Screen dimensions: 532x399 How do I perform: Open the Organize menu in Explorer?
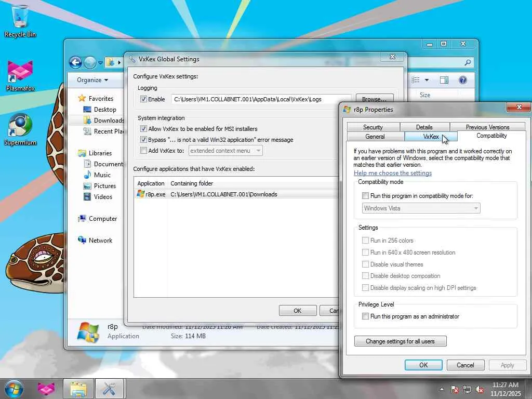point(92,80)
